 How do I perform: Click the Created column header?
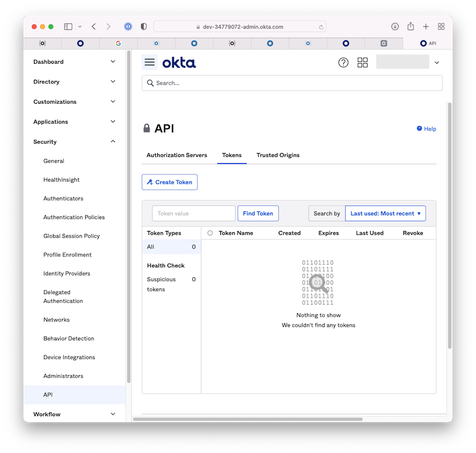coord(290,233)
